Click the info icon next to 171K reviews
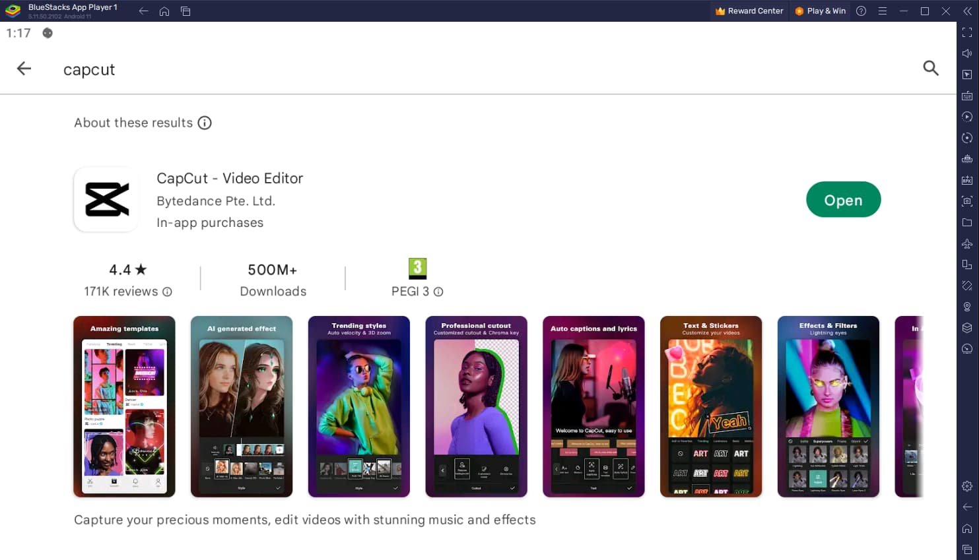This screenshot has height=560, width=979. click(167, 292)
